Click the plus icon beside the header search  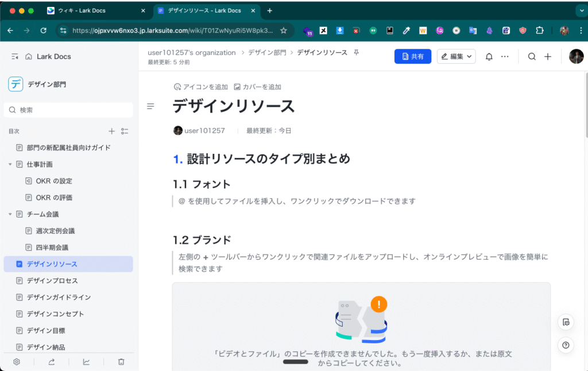(x=548, y=56)
